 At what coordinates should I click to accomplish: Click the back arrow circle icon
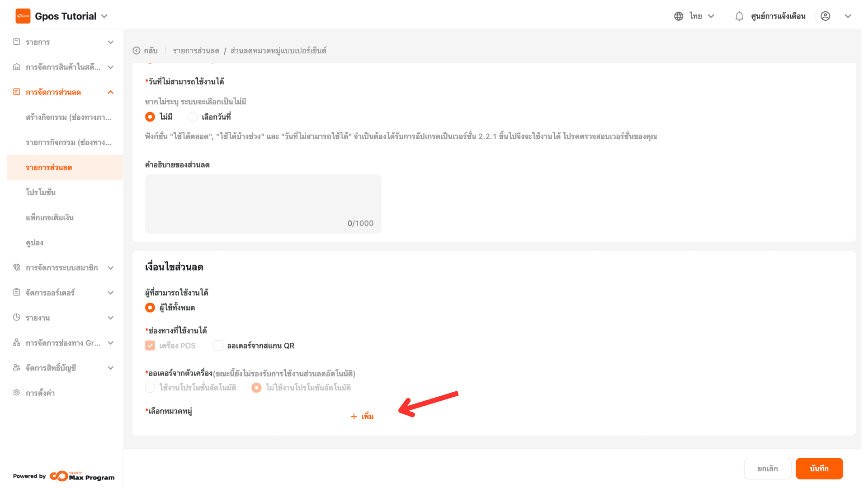coord(137,51)
